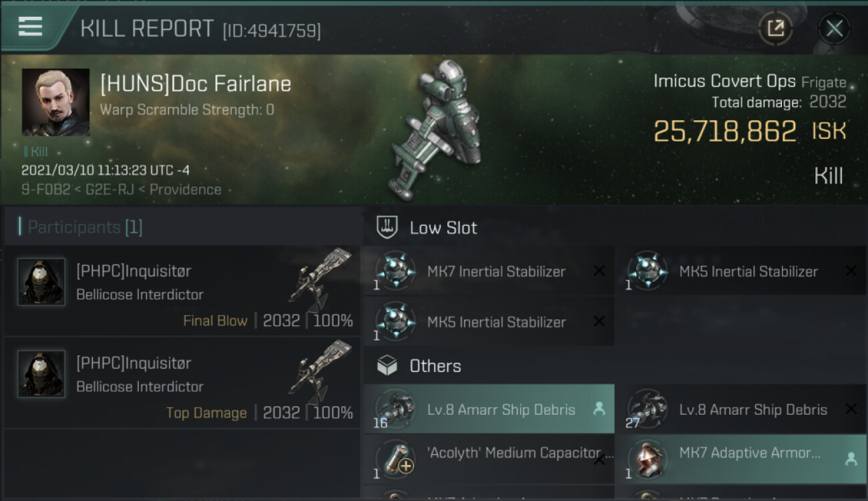The height and width of the screenshot is (501, 868).
Task: Click the share kill report icon
Action: point(775,28)
